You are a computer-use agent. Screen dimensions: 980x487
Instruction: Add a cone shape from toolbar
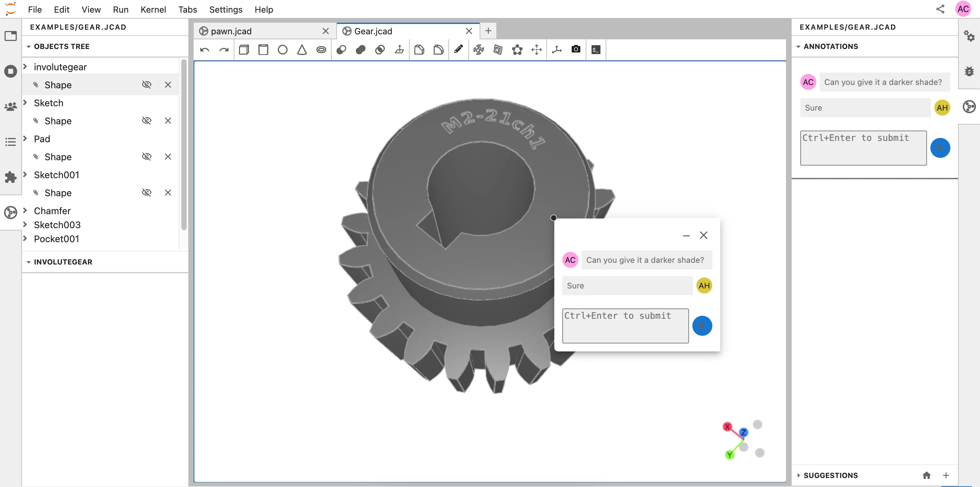[x=302, y=50]
